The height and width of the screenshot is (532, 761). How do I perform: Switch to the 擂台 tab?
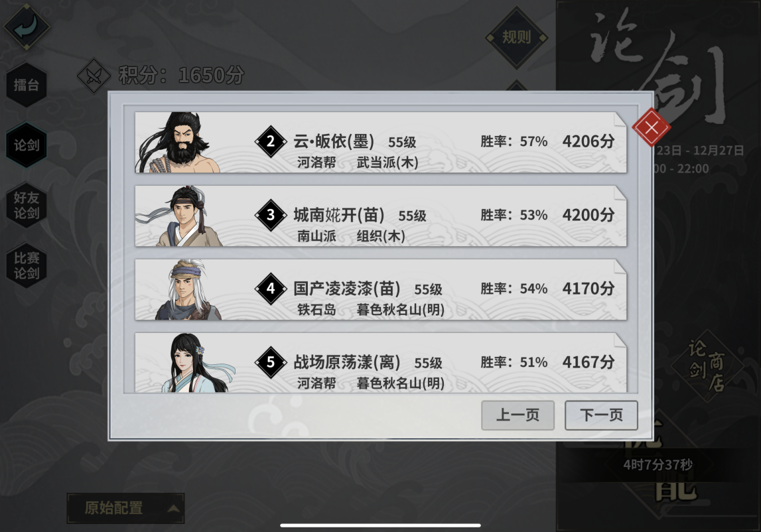[x=27, y=86]
